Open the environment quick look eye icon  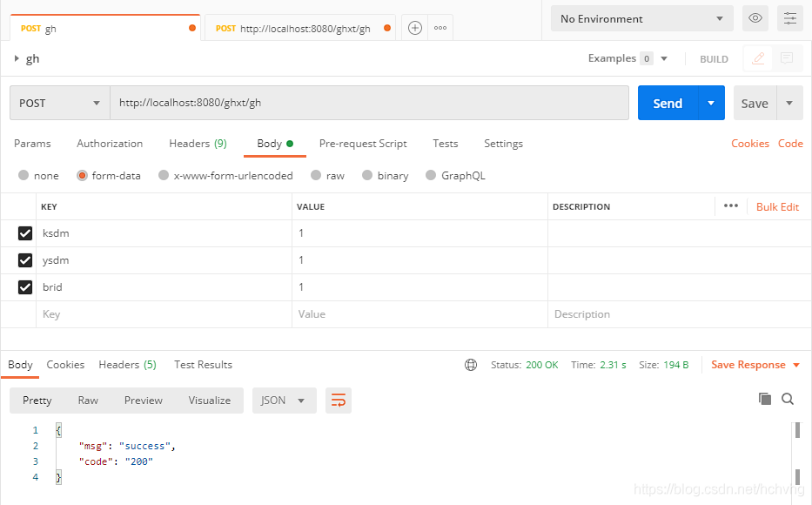tap(755, 17)
